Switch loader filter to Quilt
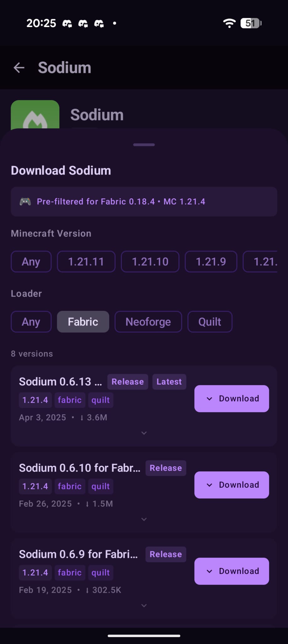The height and width of the screenshot is (644, 288). (x=209, y=322)
